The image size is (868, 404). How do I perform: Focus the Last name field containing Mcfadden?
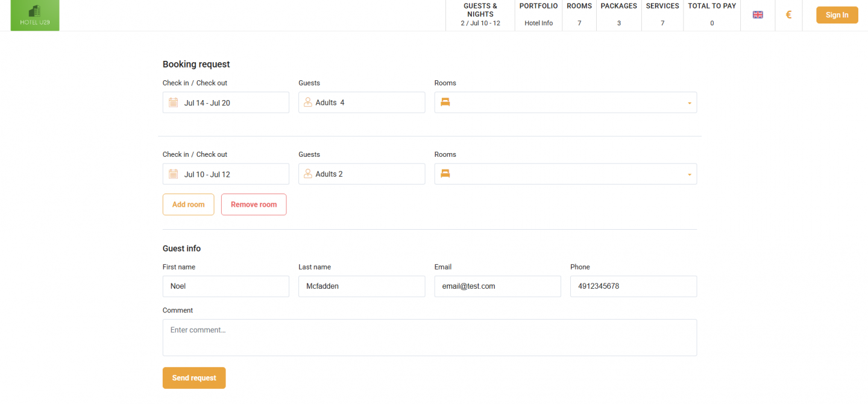[x=362, y=286]
